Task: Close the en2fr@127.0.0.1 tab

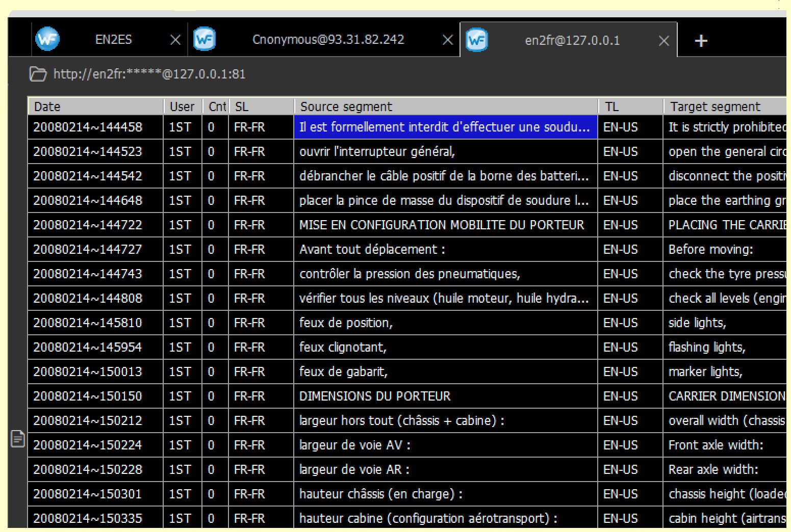Action: click(x=664, y=41)
